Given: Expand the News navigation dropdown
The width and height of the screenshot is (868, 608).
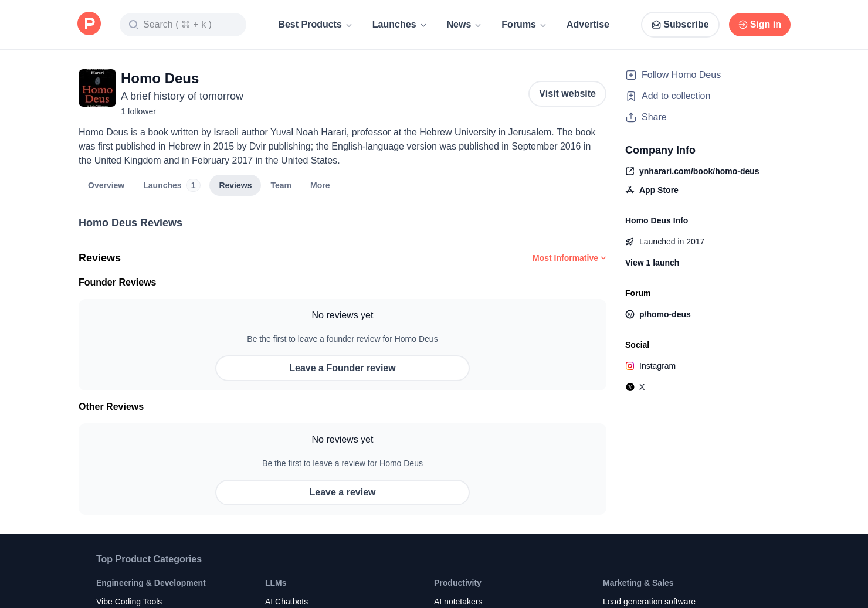Looking at the screenshot, I should tap(463, 25).
